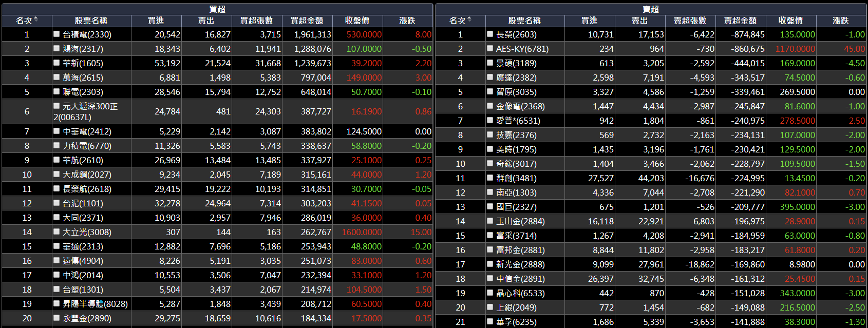The image size is (868, 328).
Task: Open stock 力積電(6770)
Action: [x=87, y=146]
